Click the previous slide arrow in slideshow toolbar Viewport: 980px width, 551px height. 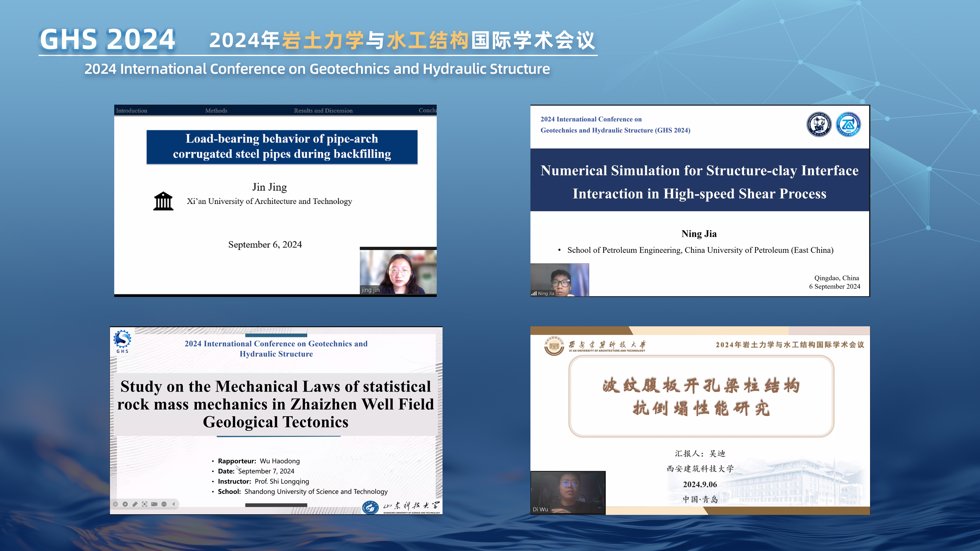pyautogui.click(x=115, y=504)
